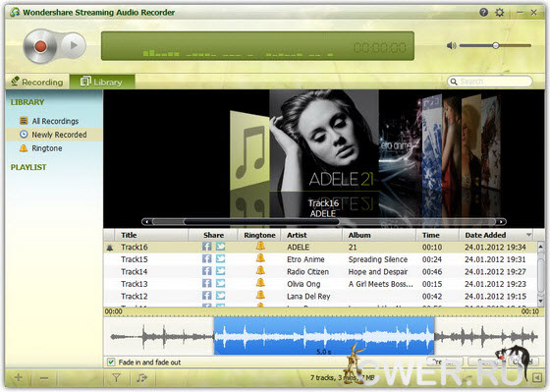This screenshot has height=392, width=550.
Task: Sort by the Artist column header
Action: (311, 235)
